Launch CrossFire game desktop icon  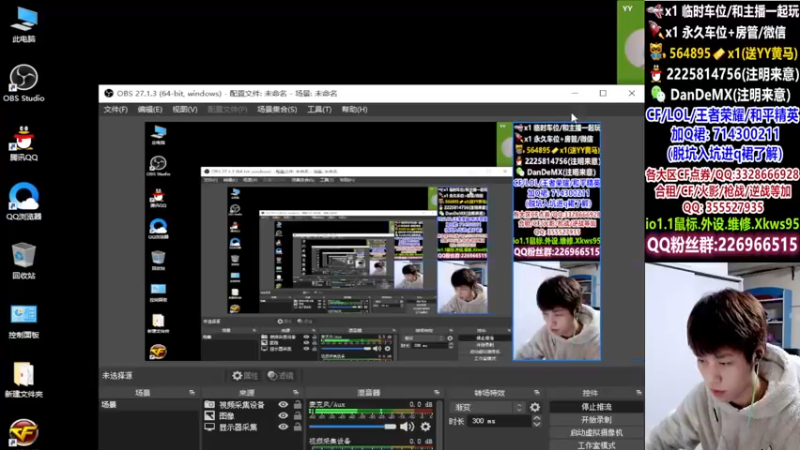[23, 433]
